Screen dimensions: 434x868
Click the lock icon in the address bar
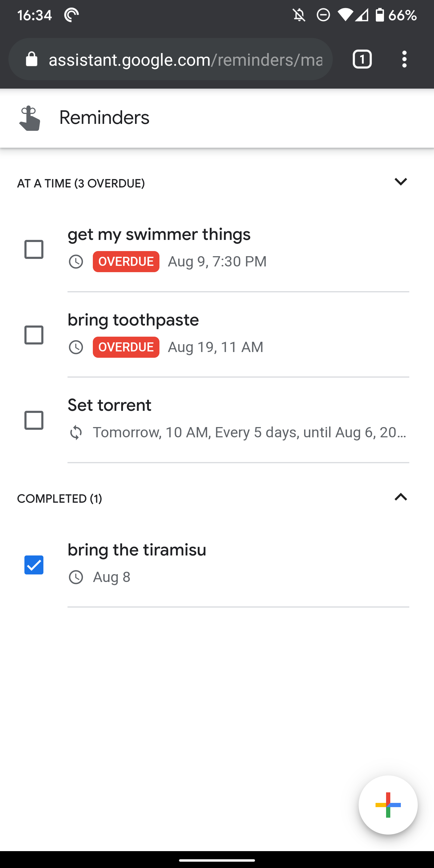pos(32,59)
